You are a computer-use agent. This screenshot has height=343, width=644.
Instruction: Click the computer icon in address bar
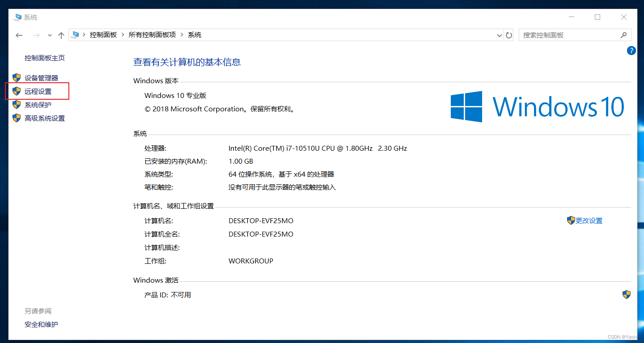point(76,34)
